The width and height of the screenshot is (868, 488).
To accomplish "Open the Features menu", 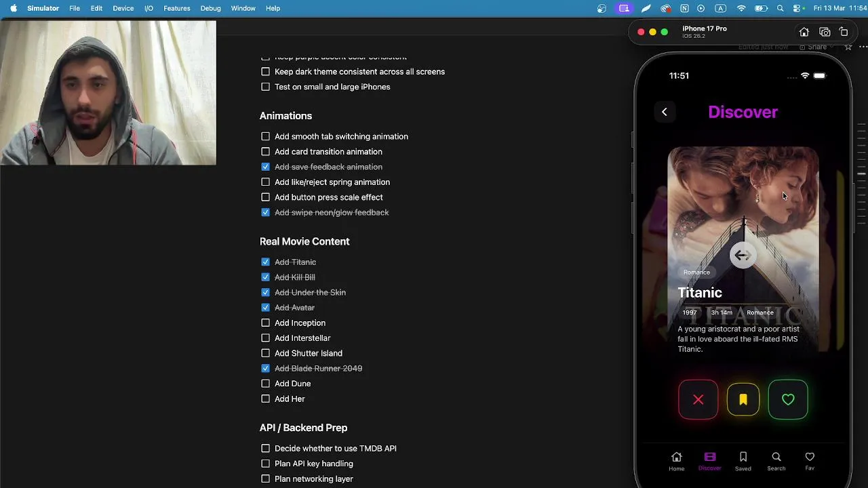I will click(176, 8).
